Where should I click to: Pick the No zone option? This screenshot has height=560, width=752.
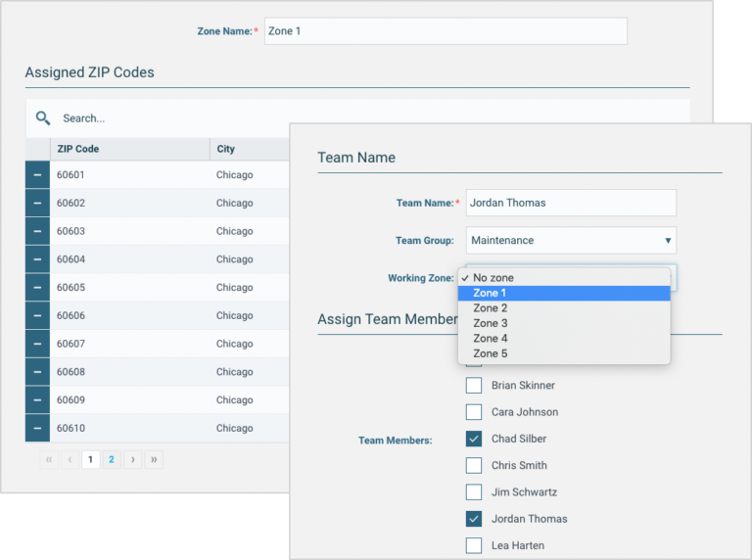click(x=564, y=278)
